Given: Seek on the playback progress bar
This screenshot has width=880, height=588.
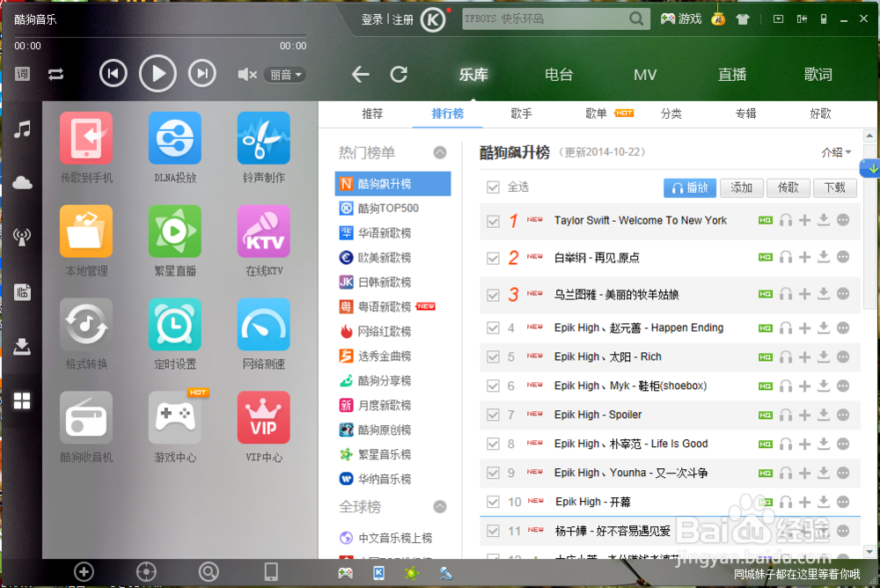Looking at the screenshot, I should 160,36.
